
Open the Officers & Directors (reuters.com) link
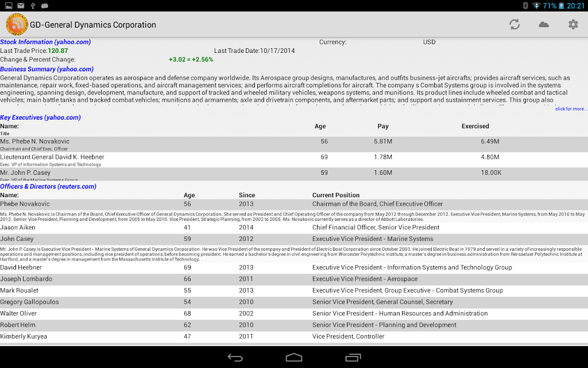(x=48, y=187)
